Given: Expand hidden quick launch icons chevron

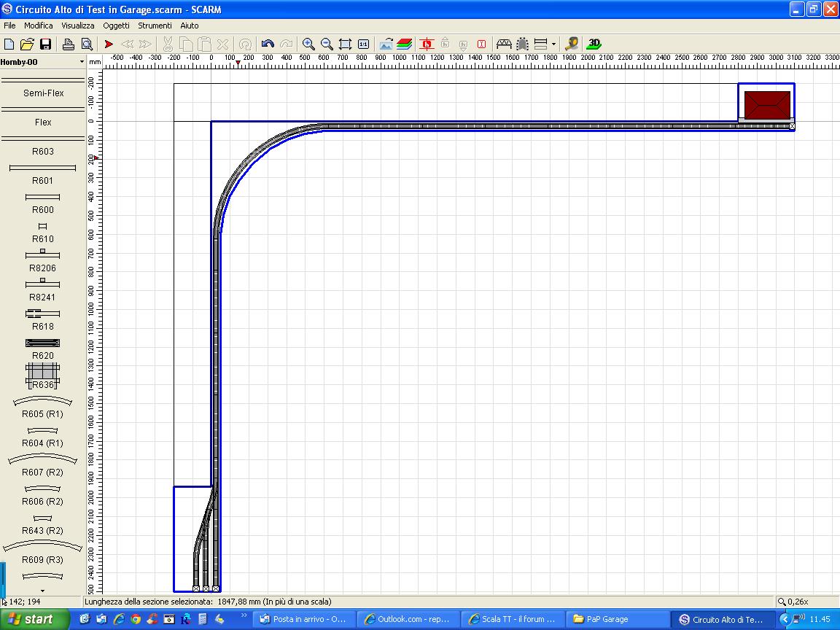Looking at the screenshot, I should coord(244,615).
